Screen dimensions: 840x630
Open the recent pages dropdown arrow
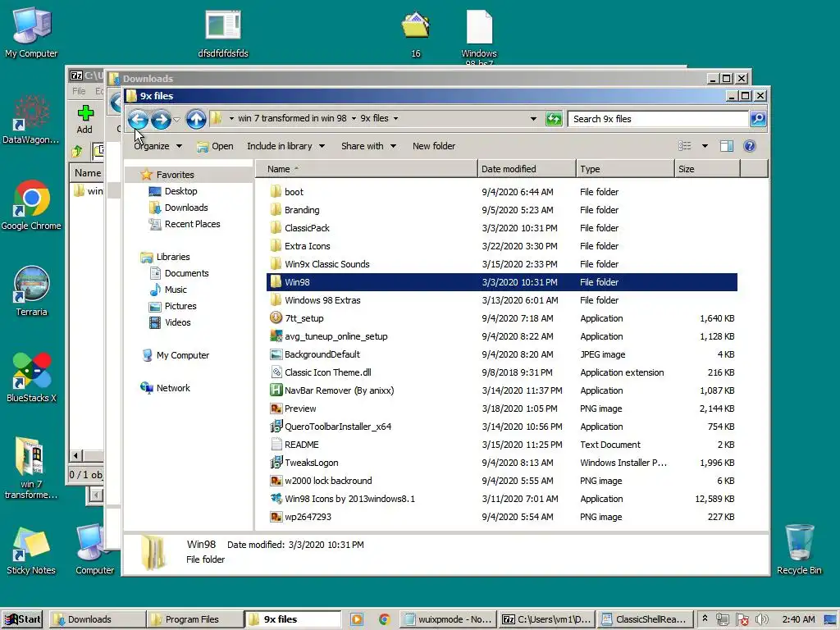coord(177,119)
